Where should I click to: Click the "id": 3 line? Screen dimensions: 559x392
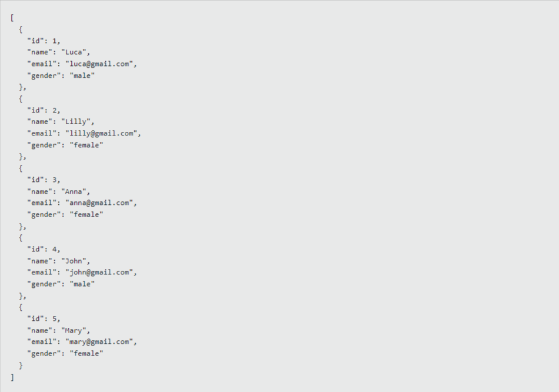(44, 180)
